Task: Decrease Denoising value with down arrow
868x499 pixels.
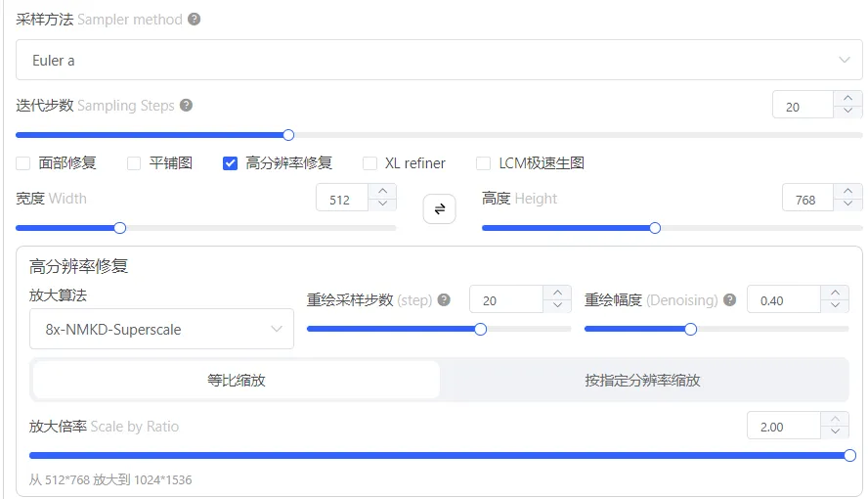Action: tap(836, 305)
